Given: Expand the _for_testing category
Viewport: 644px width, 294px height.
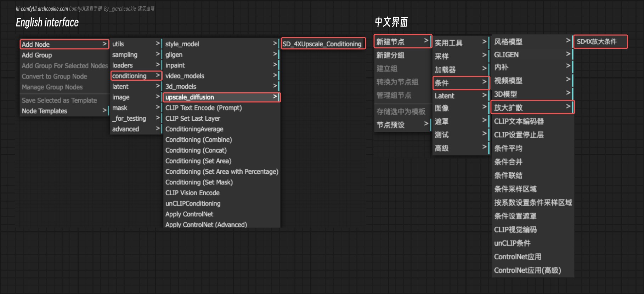Looking at the screenshot, I should pos(136,118).
